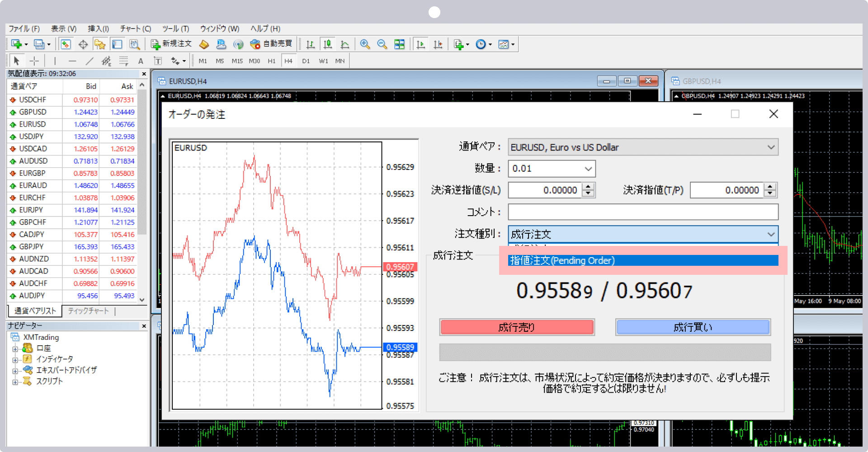
Task: Click the 新規注文 new order button
Action: coord(171,44)
